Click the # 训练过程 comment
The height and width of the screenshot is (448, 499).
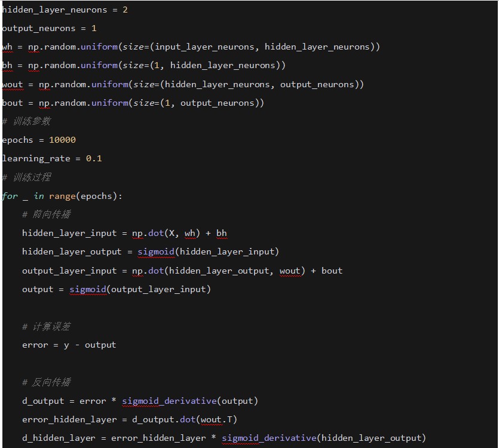click(x=27, y=177)
